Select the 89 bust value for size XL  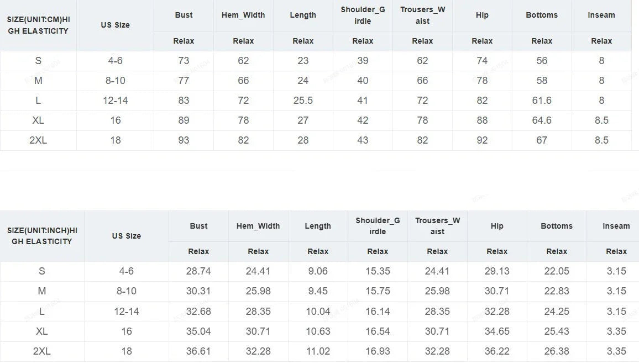184,120
